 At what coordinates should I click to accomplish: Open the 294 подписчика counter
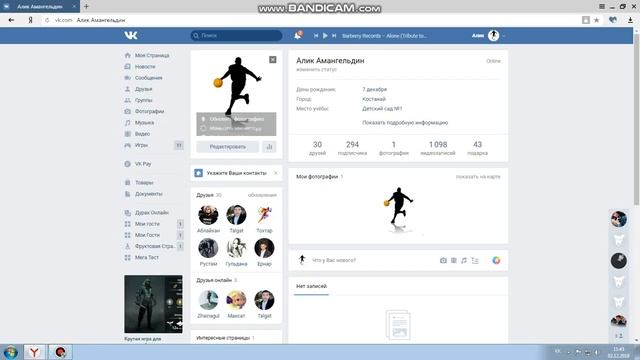point(352,148)
